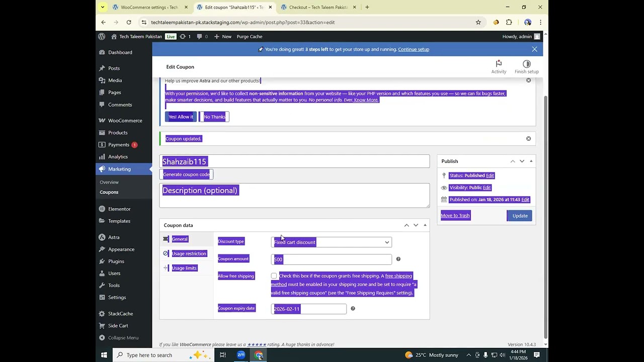Click the Coupon expiry date field
644x362 pixels.
coord(308,309)
